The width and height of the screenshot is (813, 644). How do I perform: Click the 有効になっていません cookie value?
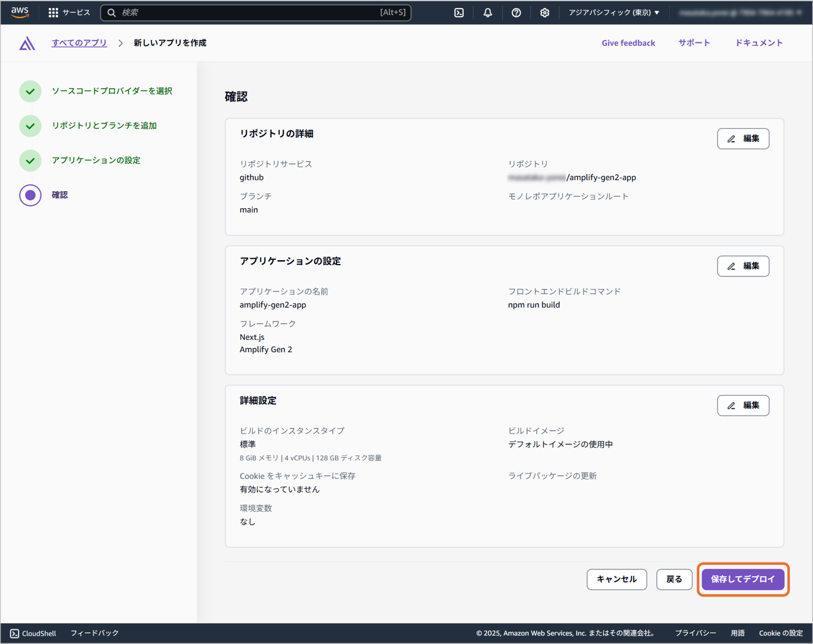pos(280,490)
